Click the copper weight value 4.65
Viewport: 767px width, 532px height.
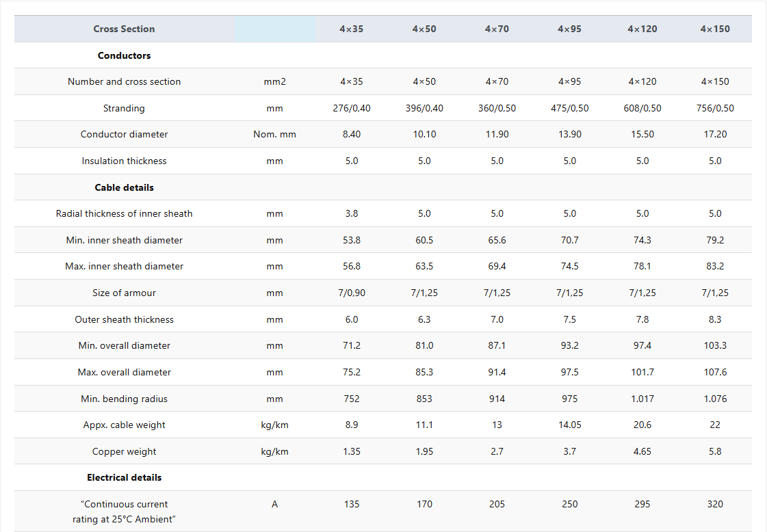point(642,451)
